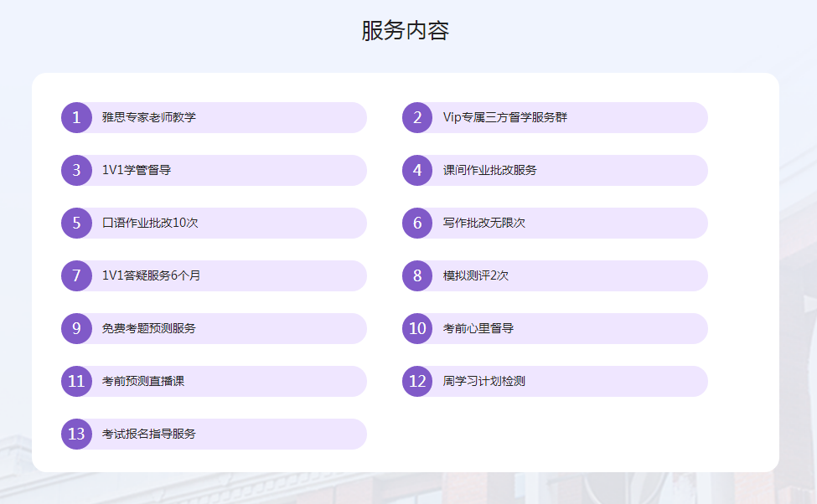Open Vip专属三方督学服务群 item
Screen dimensions: 817x504
click(504, 117)
